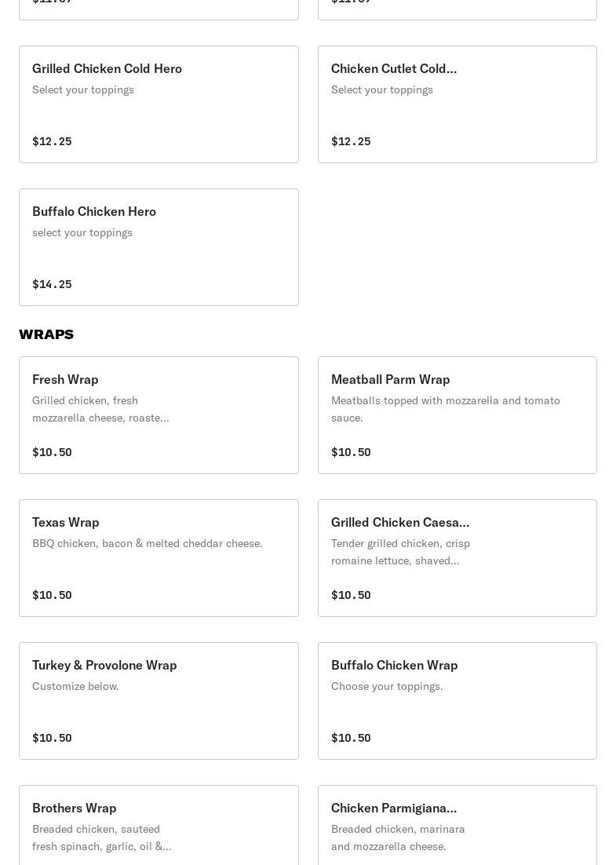Image resolution: width=616 pixels, height=865 pixels.
Task: Open the Chicken Parmigiana wrap item
Action: (457, 824)
